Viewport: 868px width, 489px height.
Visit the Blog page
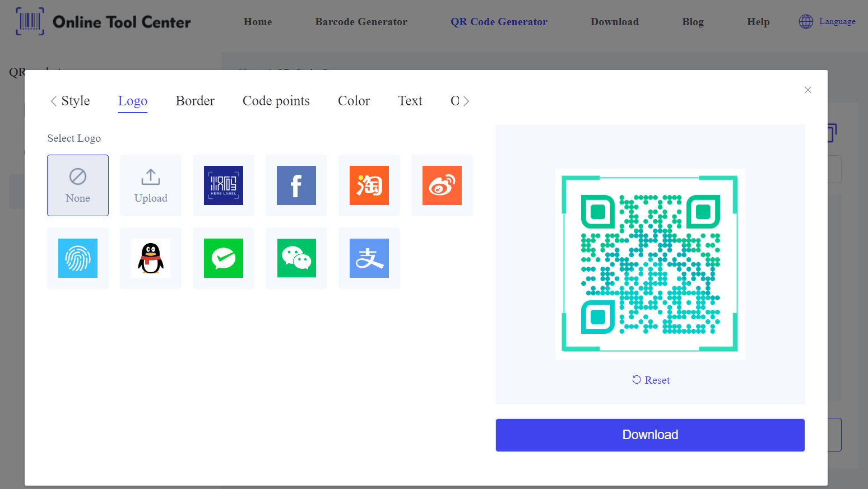(x=693, y=22)
